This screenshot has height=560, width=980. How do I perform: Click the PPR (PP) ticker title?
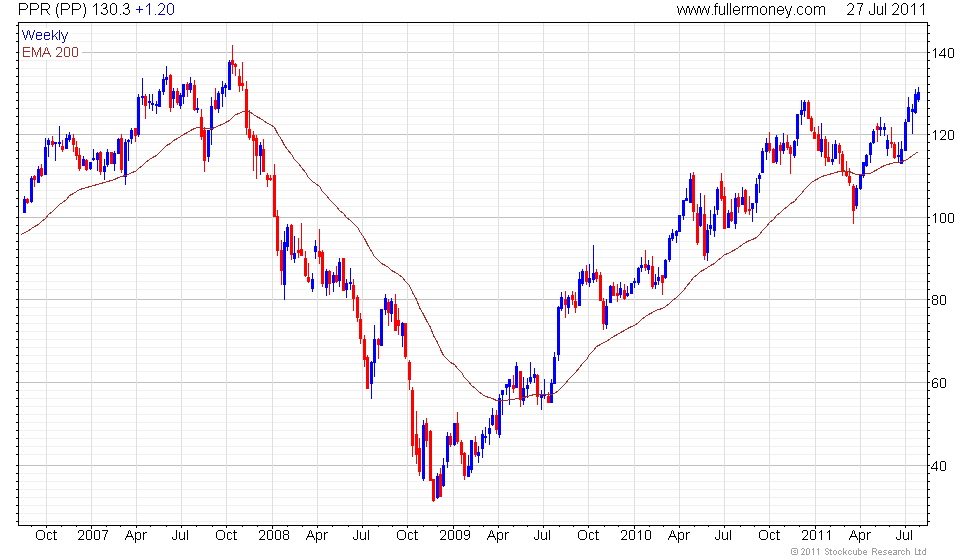click(x=53, y=10)
